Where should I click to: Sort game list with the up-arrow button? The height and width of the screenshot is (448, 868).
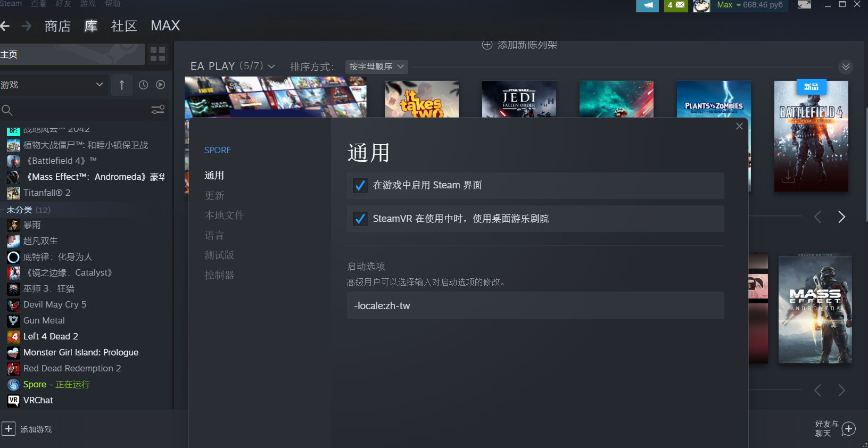(122, 85)
